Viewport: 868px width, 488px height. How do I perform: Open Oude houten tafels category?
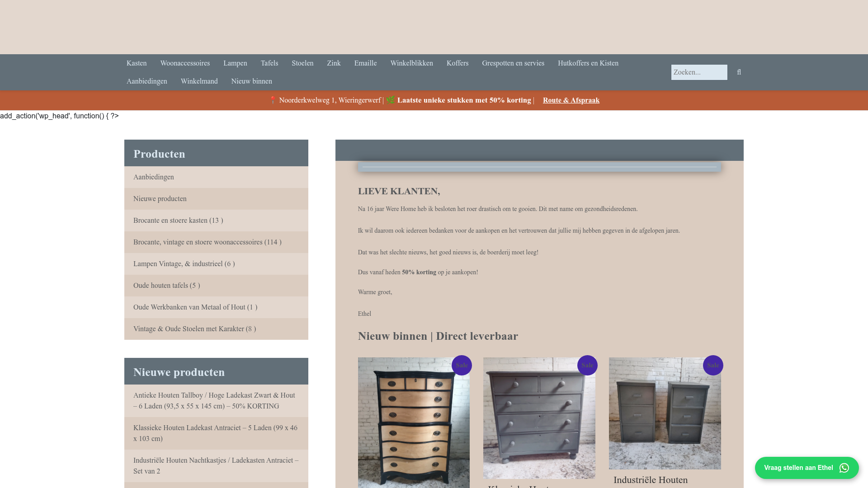(x=216, y=286)
